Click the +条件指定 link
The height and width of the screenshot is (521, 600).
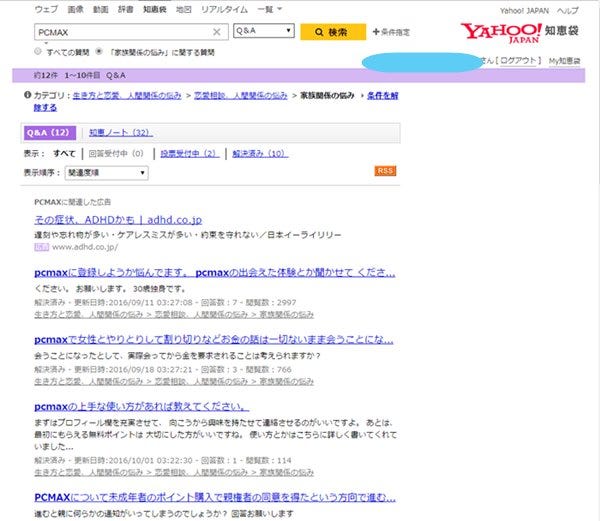[x=391, y=32]
